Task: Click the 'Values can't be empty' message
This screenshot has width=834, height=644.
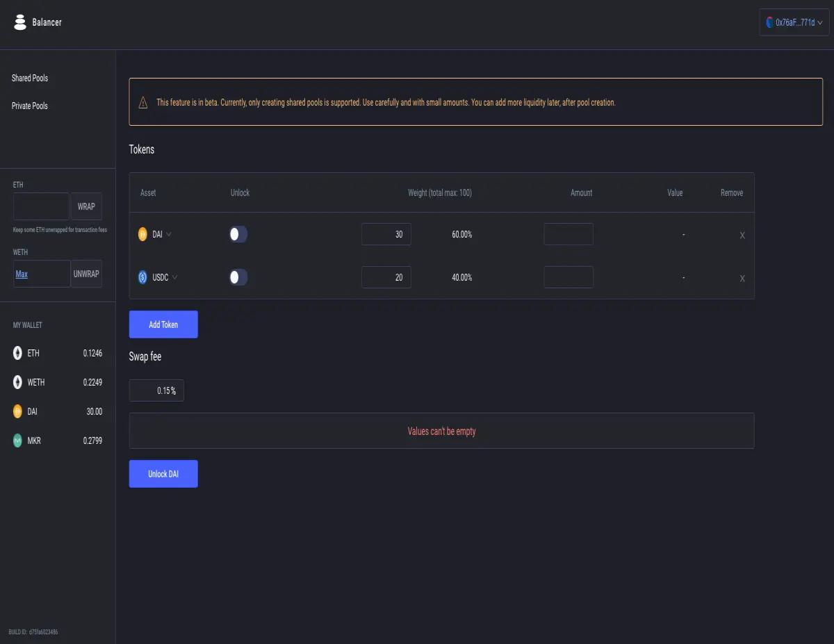Action: (441, 431)
